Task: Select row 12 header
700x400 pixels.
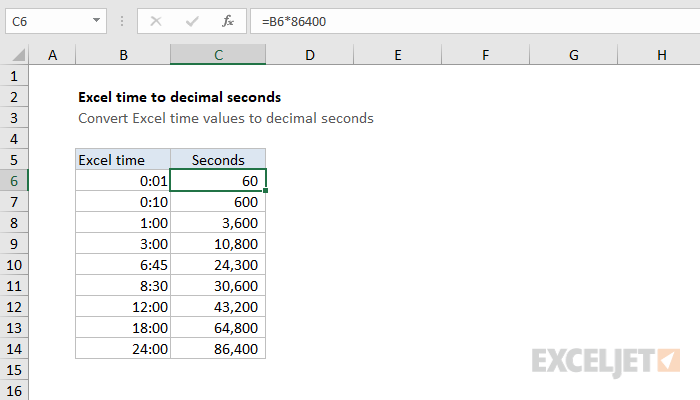Action: [14, 307]
